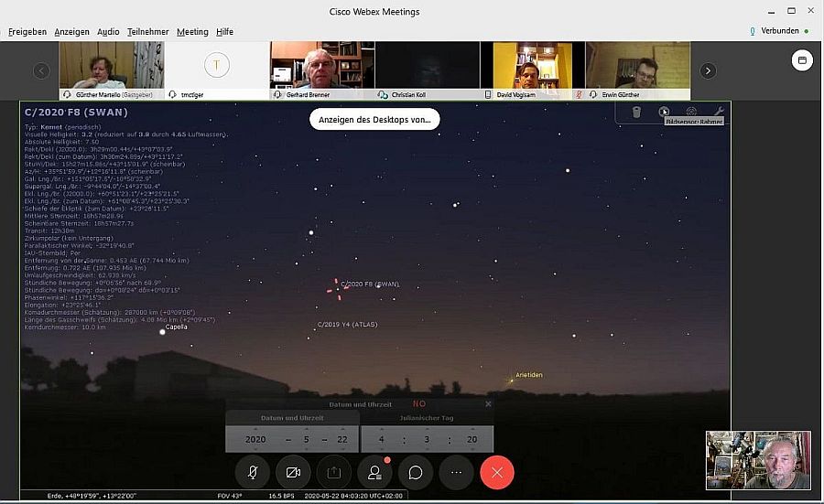Click the wrench settings icon
Image resolution: width=824 pixels, height=504 pixels.
coord(718,112)
